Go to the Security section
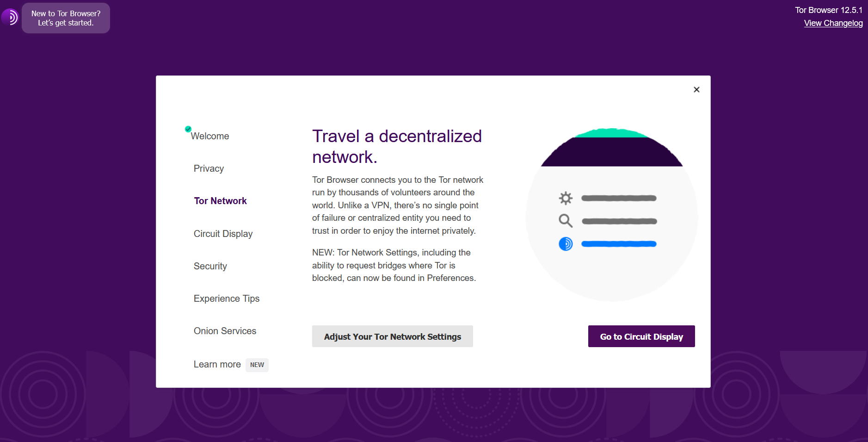This screenshot has width=868, height=442. 210,266
